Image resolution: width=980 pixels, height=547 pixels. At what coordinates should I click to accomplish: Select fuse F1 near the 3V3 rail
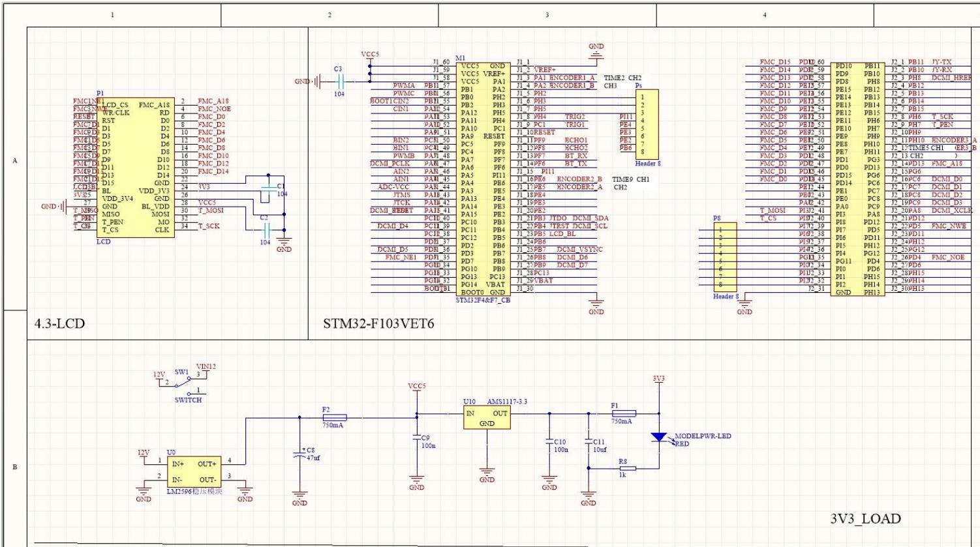tap(623, 413)
